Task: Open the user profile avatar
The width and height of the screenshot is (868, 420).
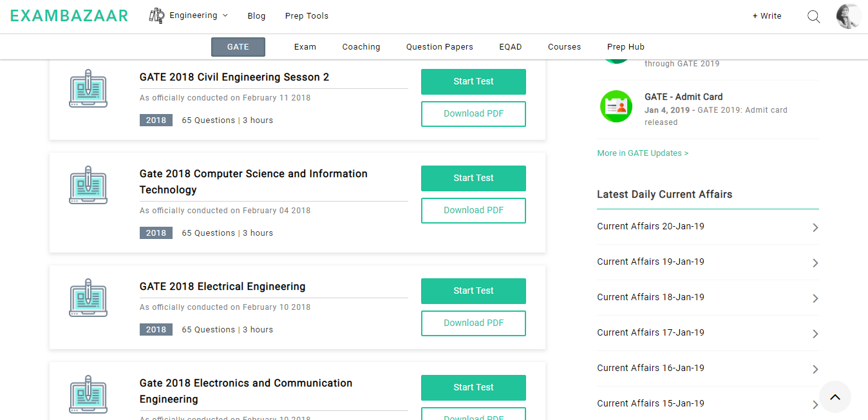Action: 848,17
